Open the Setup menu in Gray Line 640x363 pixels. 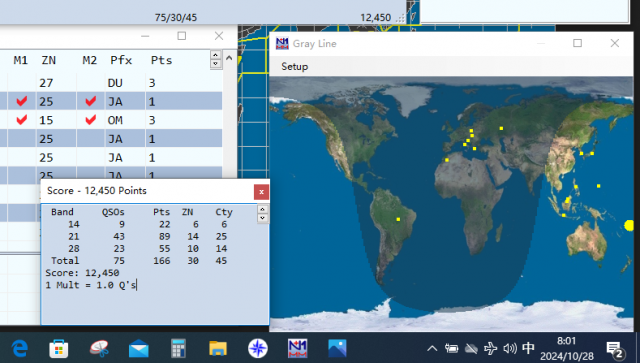[x=294, y=67]
